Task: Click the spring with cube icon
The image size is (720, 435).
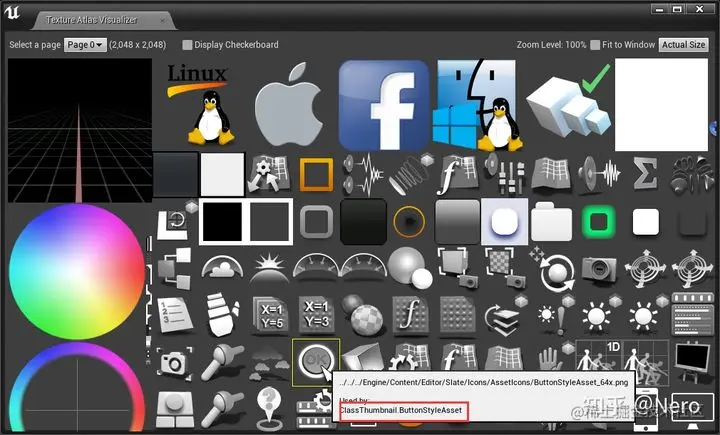Action: (x=410, y=175)
